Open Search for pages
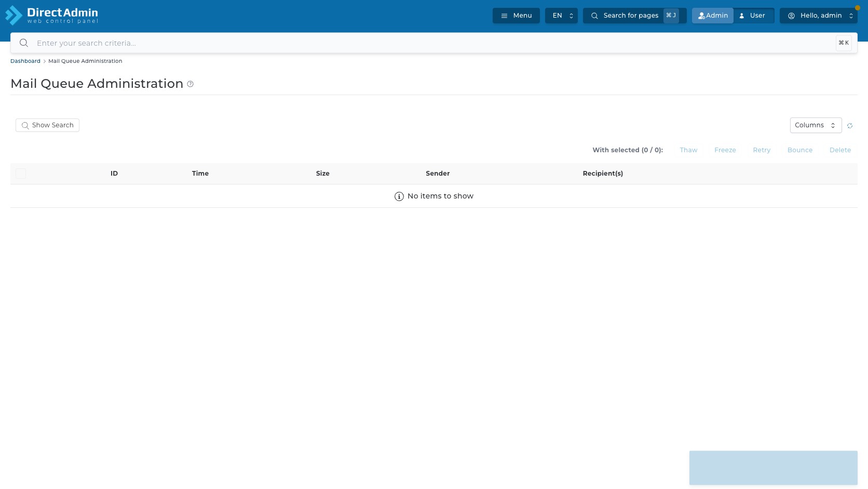868x489 pixels. point(634,16)
